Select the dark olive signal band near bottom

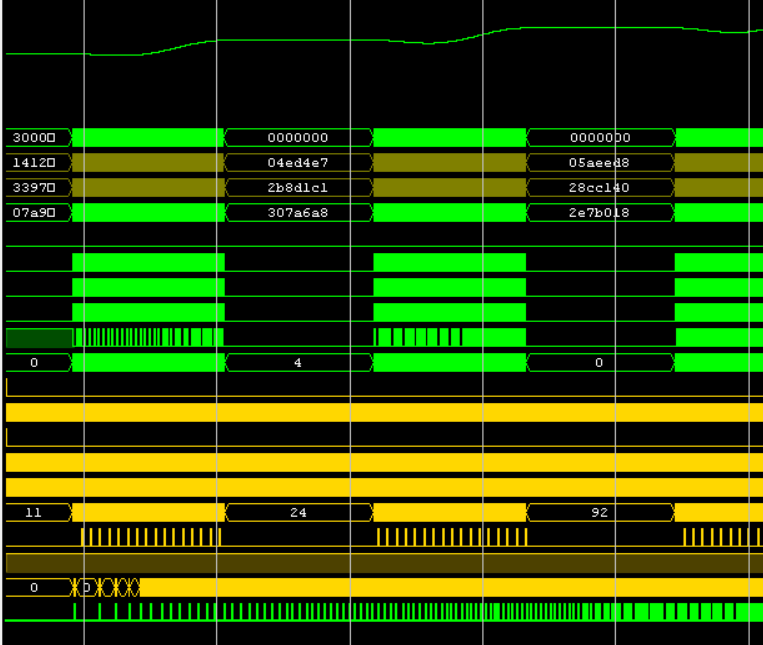click(380, 563)
